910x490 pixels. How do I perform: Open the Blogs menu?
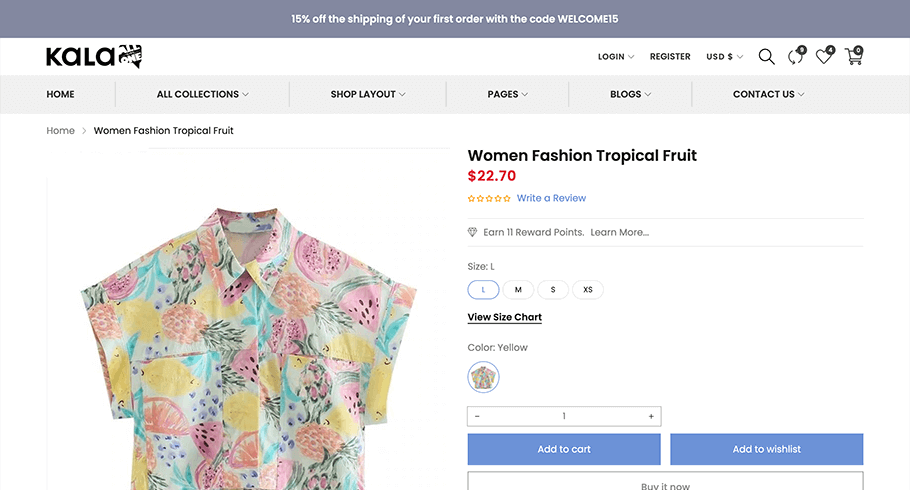(630, 94)
